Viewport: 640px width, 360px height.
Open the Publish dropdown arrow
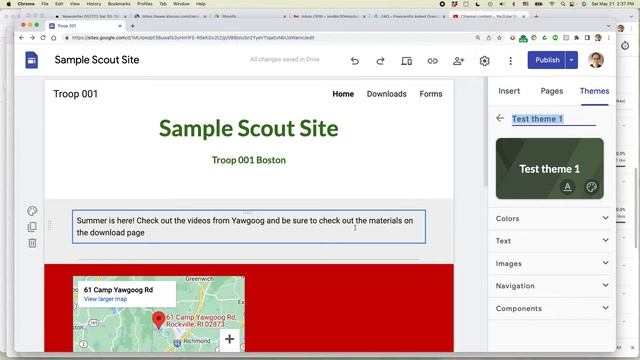[571, 60]
